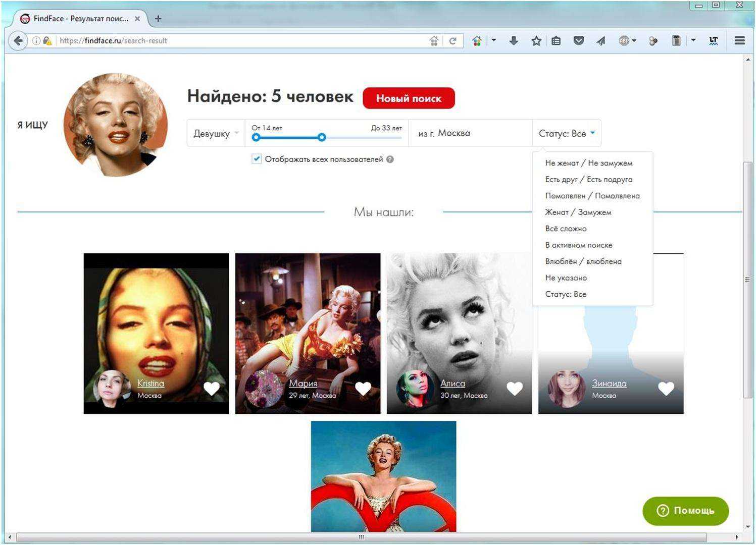Click the URL address field
This screenshot has height=545, width=756.
point(242,41)
